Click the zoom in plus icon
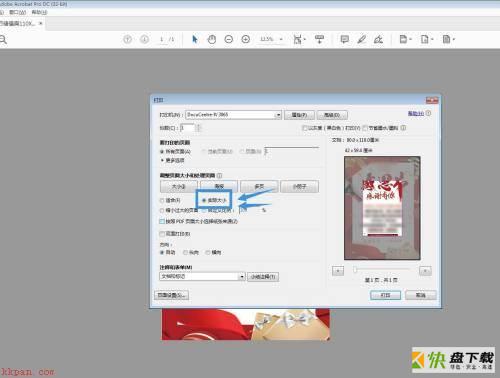Viewport: 500px width, 378px height. pos(246,39)
